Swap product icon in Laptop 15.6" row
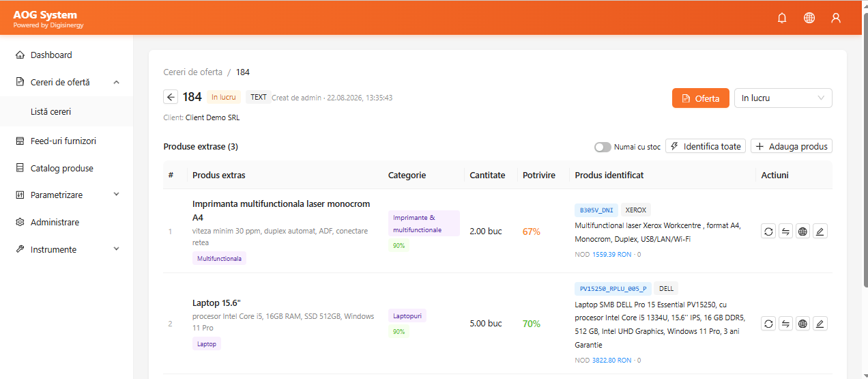This screenshot has height=379, width=868. tap(785, 324)
